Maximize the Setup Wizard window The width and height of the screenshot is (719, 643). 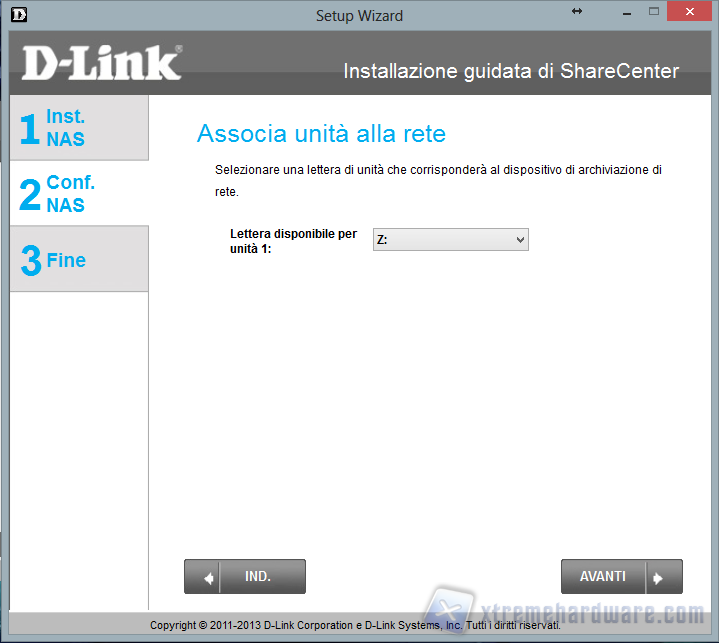[x=654, y=11]
